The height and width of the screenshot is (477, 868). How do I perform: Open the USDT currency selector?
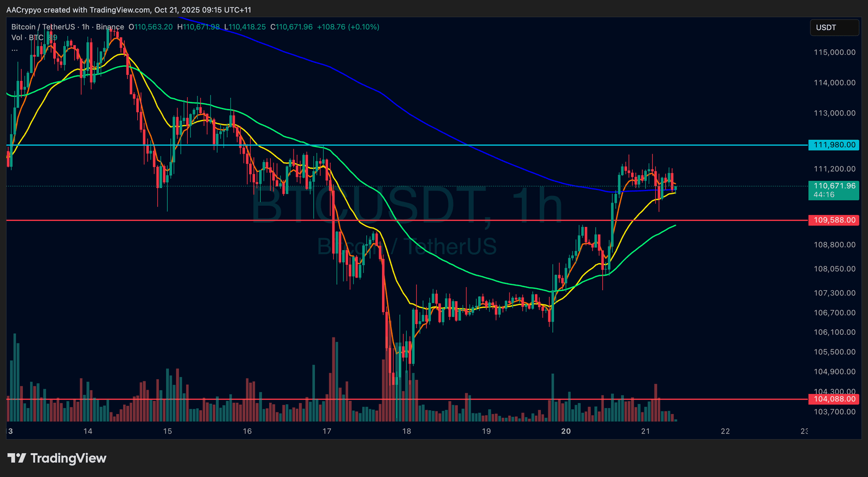pyautogui.click(x=834, y=28)
